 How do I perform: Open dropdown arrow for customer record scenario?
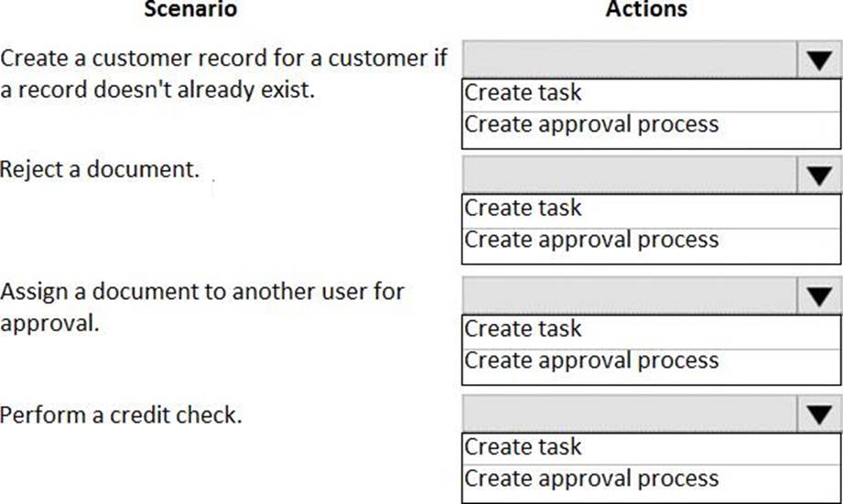818,61
